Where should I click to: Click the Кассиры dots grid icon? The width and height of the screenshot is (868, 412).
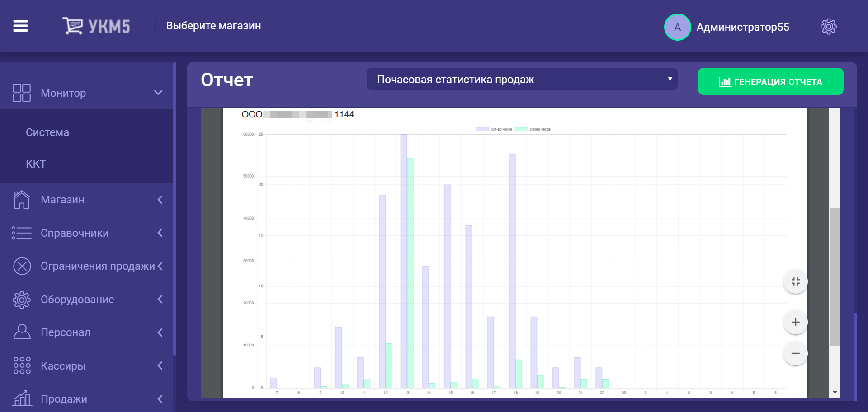(22, 365)
